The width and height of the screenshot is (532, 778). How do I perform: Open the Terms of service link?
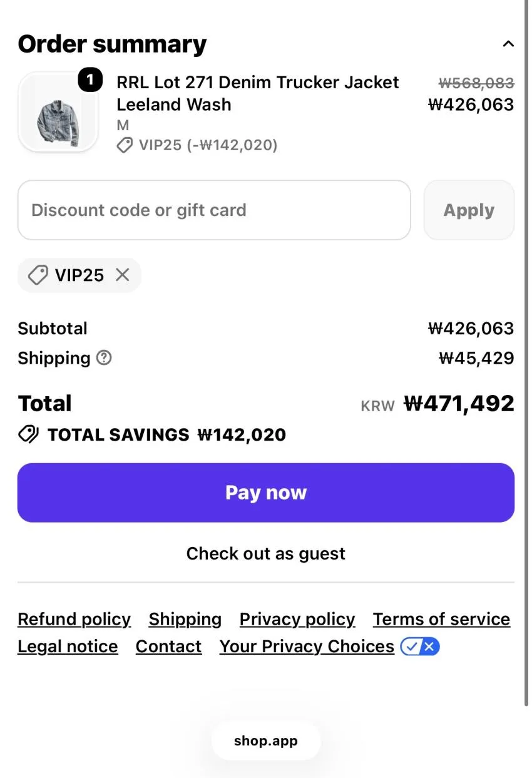click(x=441, y=620)
